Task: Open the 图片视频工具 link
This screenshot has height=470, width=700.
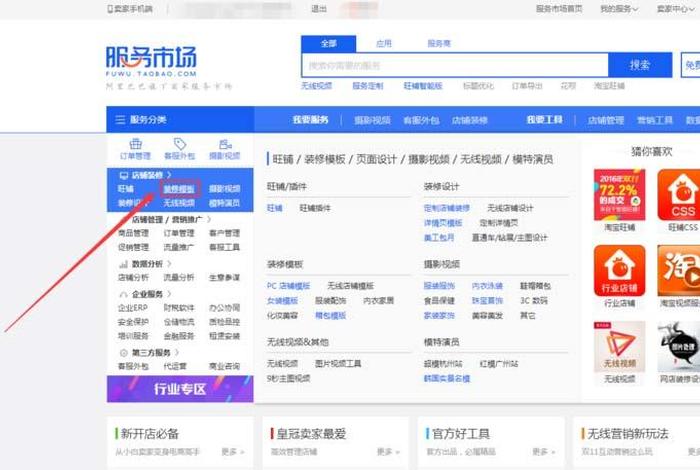Action: (338, 364)
